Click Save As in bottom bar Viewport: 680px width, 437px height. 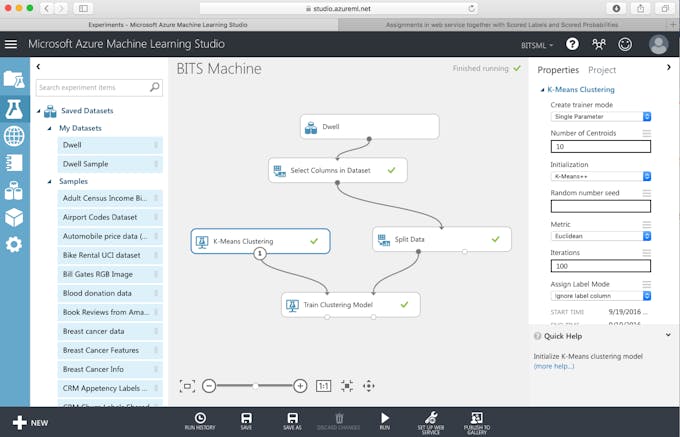[292, 421]
